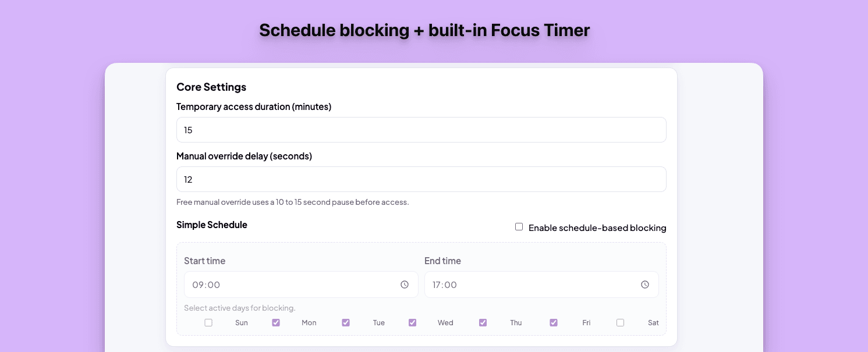Check the Sun active day checkbox

(208, 322)
